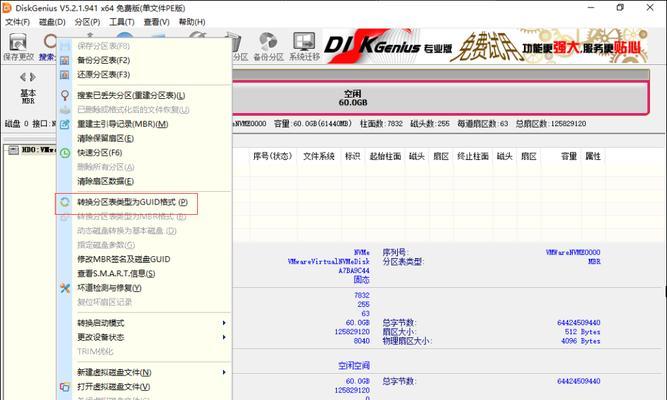Click the 序号(状态) column header

[272, 157]
